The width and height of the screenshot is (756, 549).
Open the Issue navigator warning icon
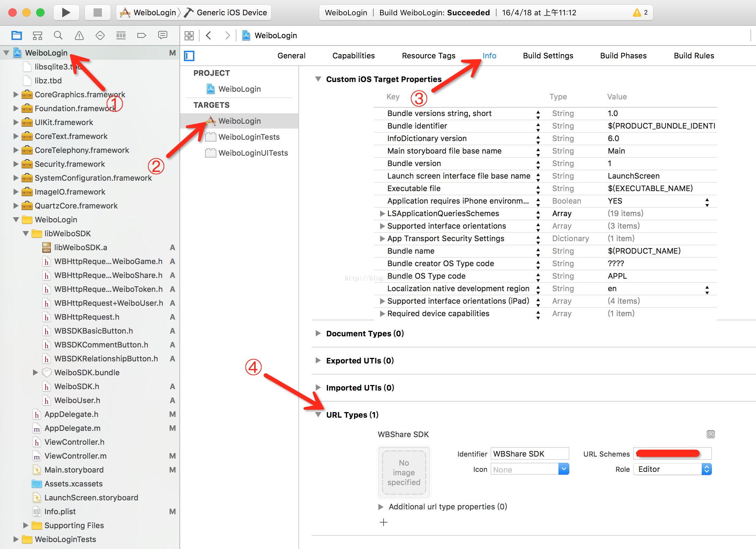[79, 35]
